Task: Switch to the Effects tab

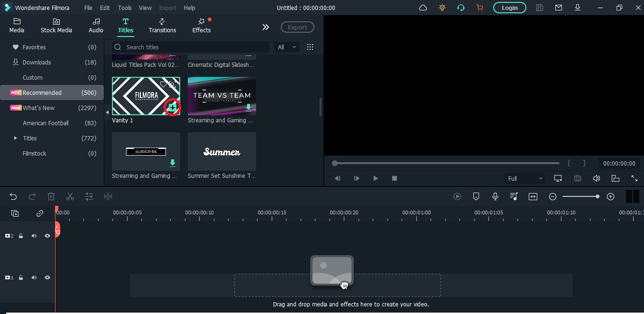Action: (202, 26)
